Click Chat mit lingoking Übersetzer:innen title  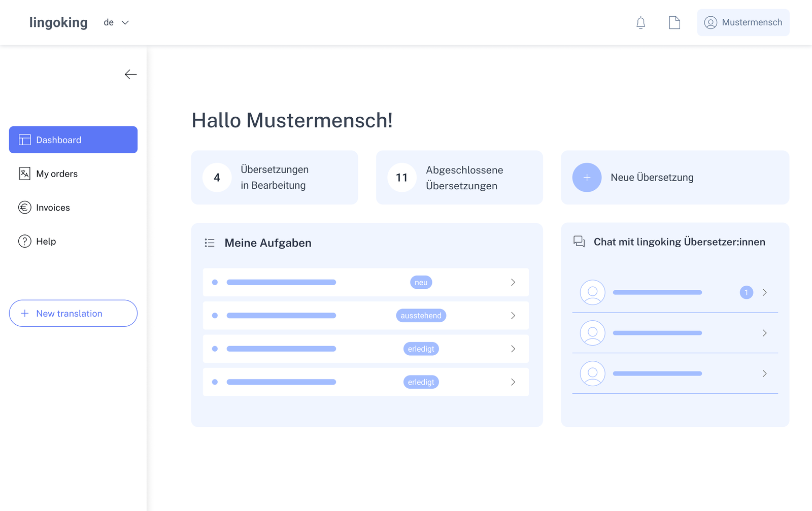pos(680,242)
